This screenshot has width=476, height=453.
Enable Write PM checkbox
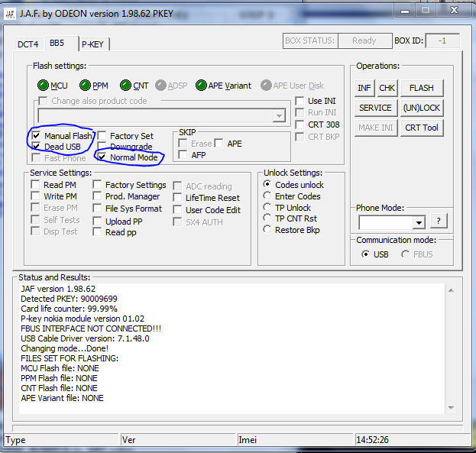click(x=35, y=196)
